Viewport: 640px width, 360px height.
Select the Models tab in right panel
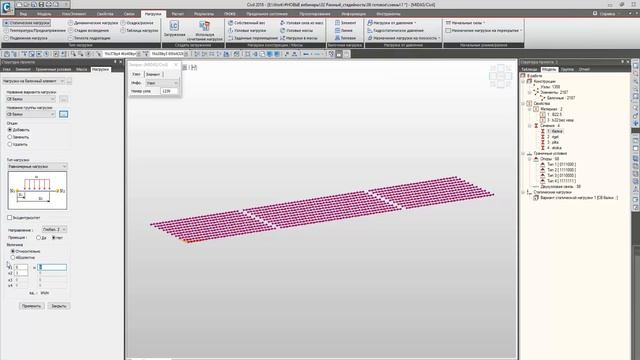pos(549,69)
